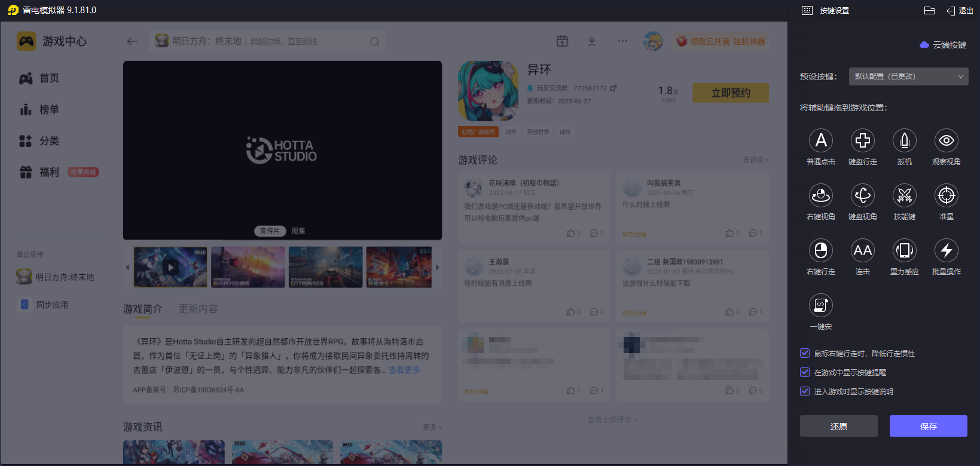
Task: Open the 异环 game icon
Action: coord(488,91)
